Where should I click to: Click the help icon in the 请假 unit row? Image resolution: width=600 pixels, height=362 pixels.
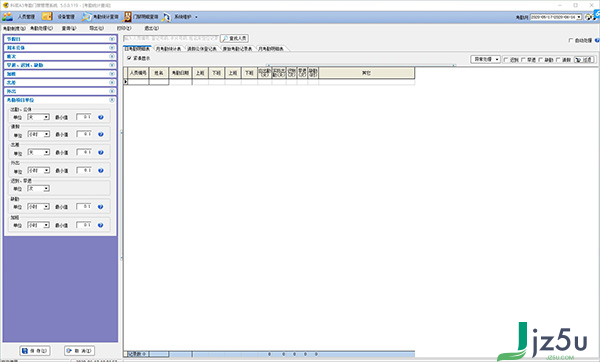101,134
